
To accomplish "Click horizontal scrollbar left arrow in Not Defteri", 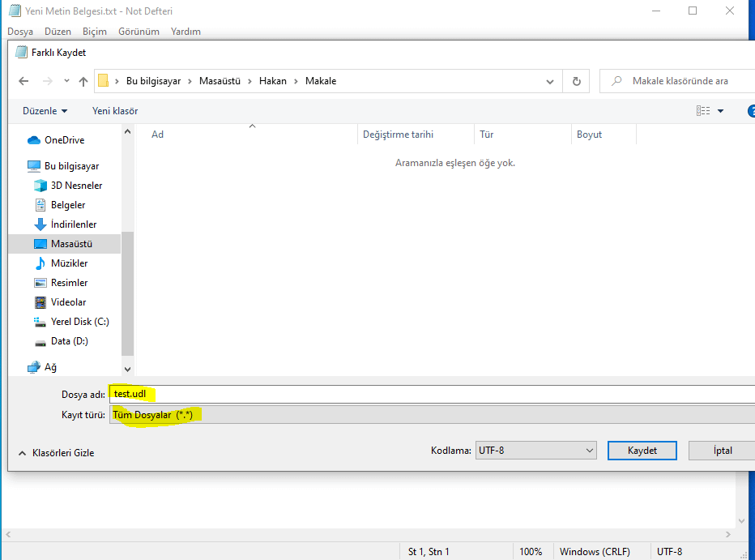I will (x=8, y=534).
